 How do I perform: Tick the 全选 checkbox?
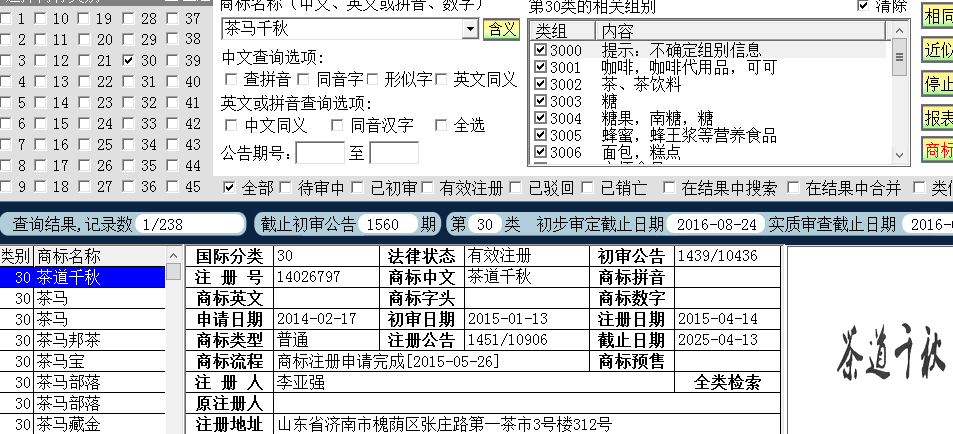pyautogui.click(x=441, y=125)
